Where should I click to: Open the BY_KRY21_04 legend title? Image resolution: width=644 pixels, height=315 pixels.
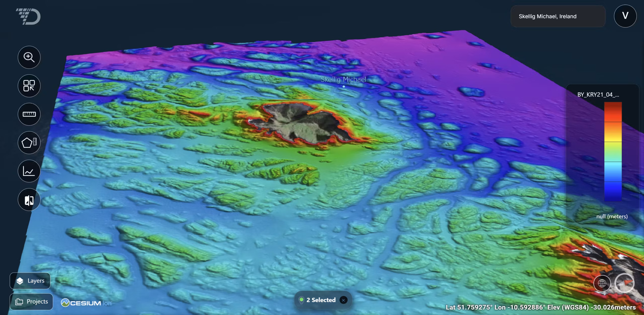tap(598, 95)
